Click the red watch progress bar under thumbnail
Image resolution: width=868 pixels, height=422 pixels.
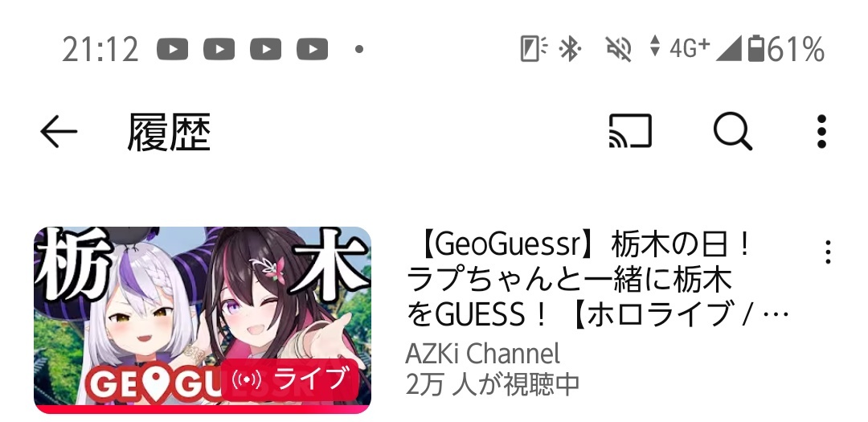pyautogui.click(x=203, y=410)
